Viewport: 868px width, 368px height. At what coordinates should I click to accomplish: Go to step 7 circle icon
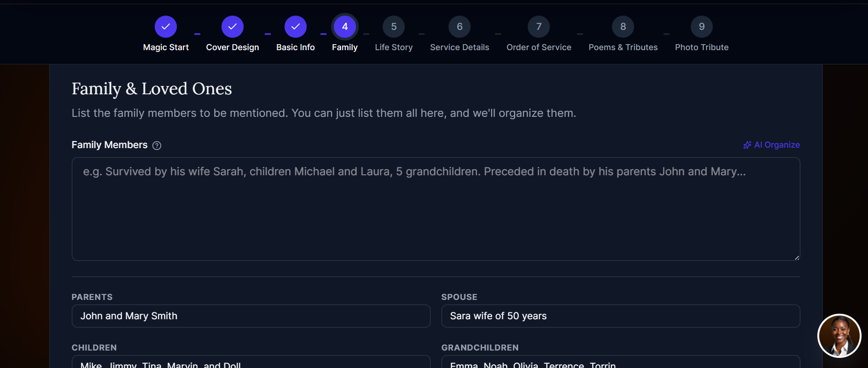pyautogui.click(x=539, y=27)
